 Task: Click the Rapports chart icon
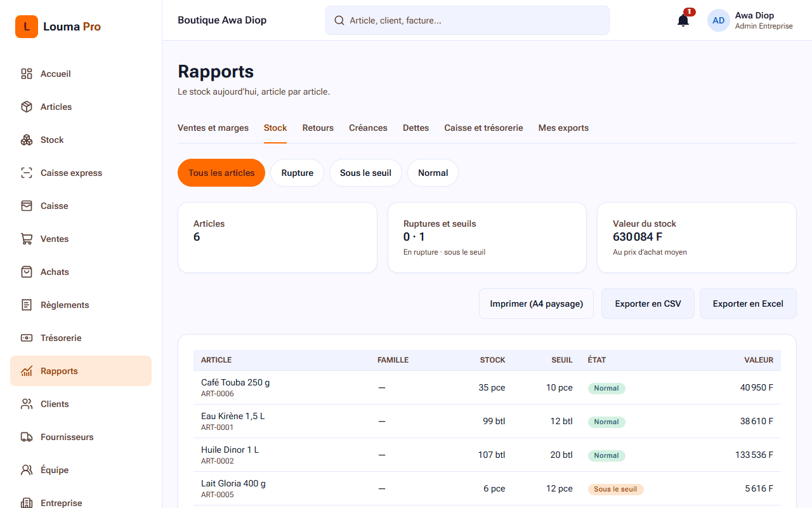point(27,371)
